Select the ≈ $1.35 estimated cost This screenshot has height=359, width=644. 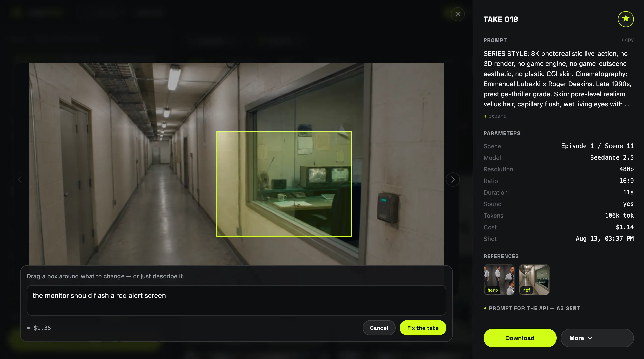pyautogui.click(x=39, y=328)
